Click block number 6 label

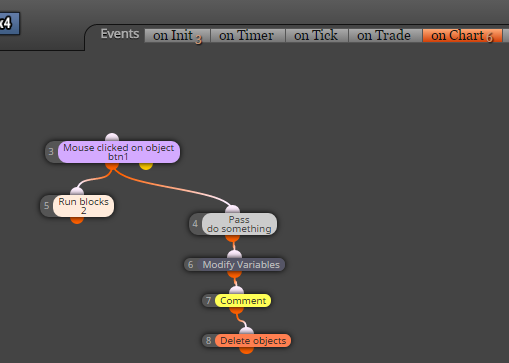[191, 265]
